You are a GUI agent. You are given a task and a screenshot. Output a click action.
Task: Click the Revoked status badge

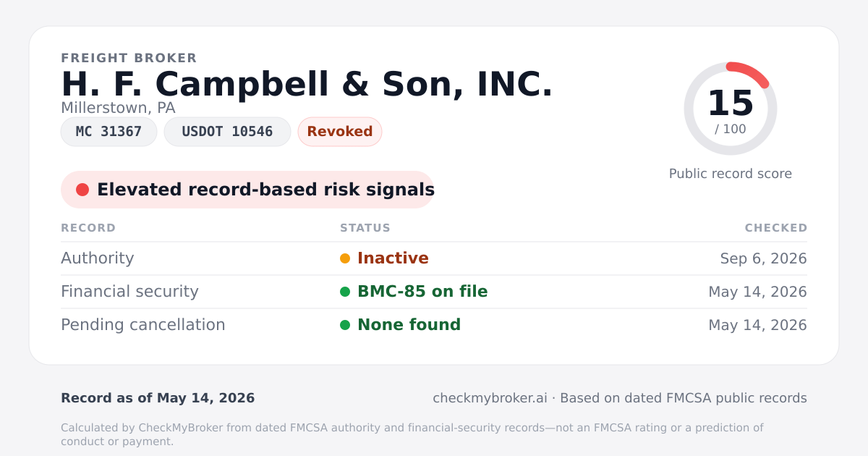[340, 132]
